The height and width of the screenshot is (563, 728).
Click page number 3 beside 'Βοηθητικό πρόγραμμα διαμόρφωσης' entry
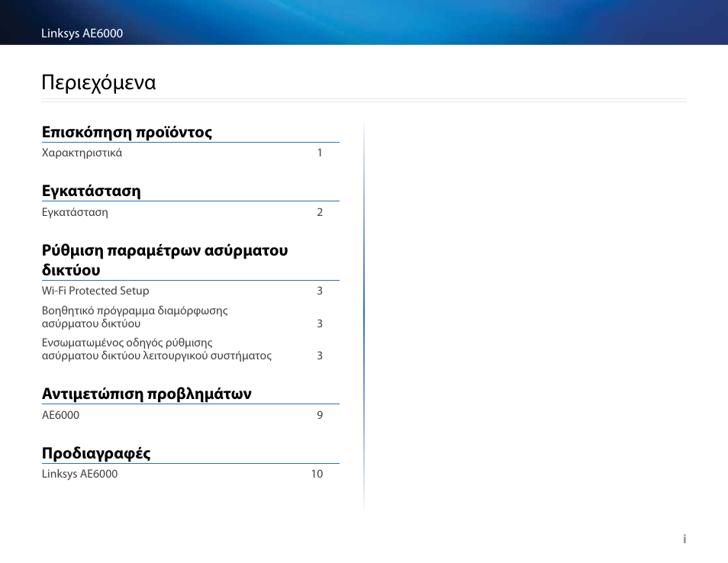(320, 323)
